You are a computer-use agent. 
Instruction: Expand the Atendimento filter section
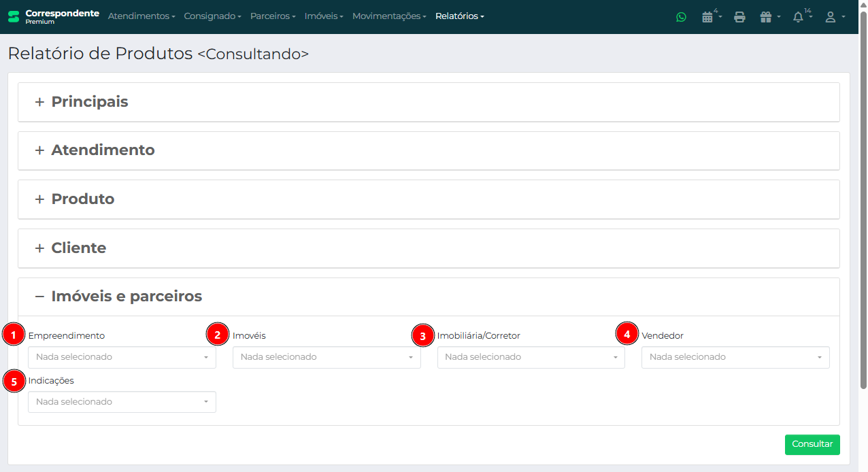pyautogui.click(x=103, y=150)
